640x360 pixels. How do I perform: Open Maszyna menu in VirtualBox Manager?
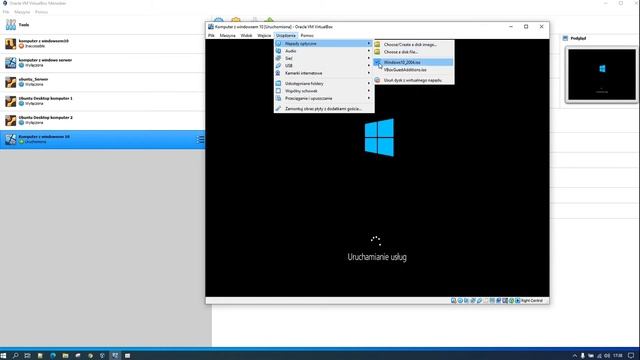point(22,12)
